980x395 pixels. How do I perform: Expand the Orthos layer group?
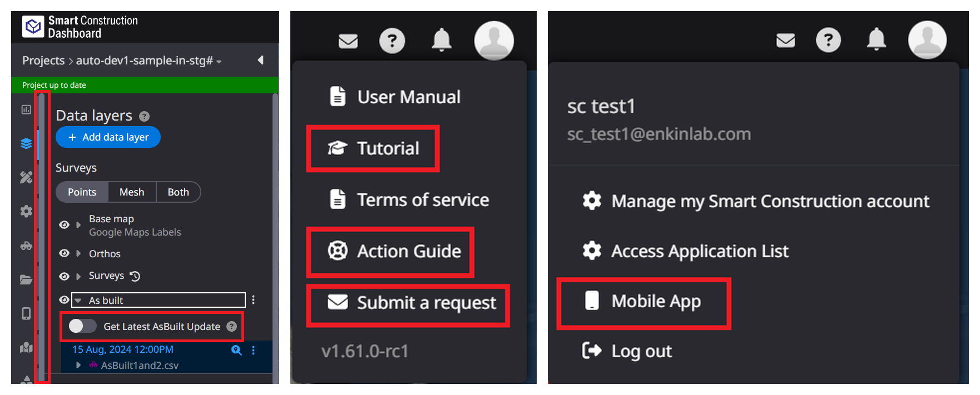[x=78, y=253]
